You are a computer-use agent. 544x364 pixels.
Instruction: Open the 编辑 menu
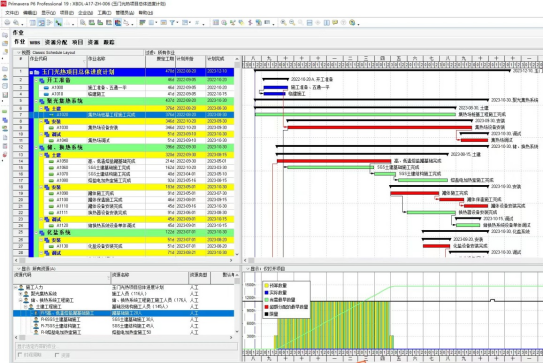(30, 13)
